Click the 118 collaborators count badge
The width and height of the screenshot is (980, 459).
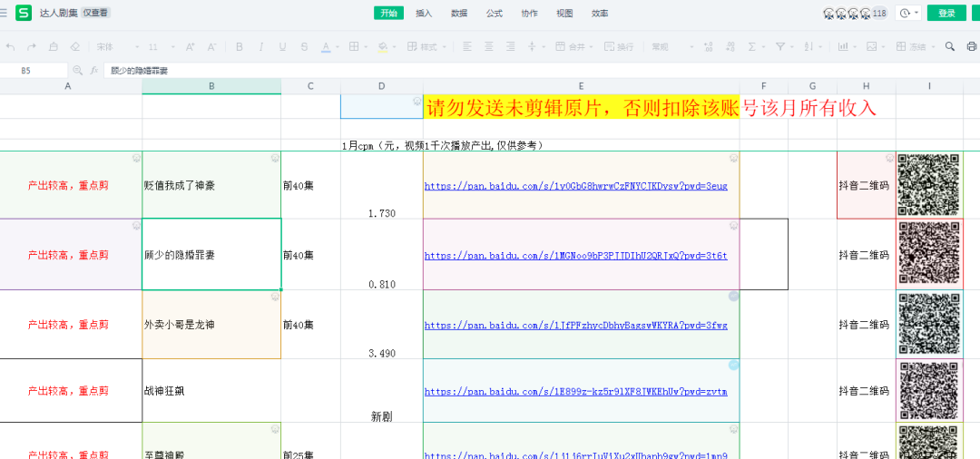(x=879, y=13)
